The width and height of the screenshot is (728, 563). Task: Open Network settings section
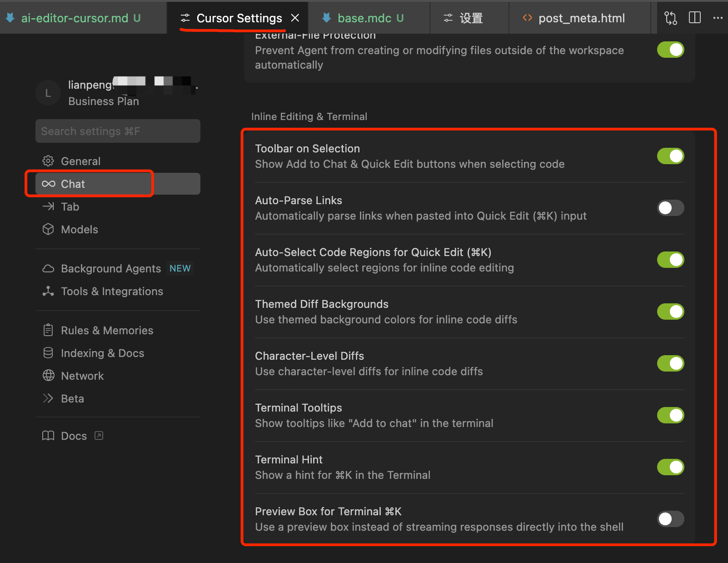point(118,376)
